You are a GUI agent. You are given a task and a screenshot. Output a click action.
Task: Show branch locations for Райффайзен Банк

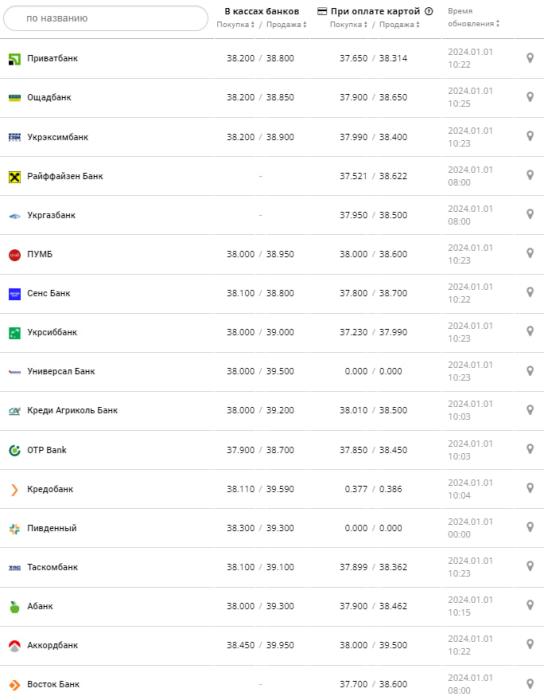click(x=530, y=175)
